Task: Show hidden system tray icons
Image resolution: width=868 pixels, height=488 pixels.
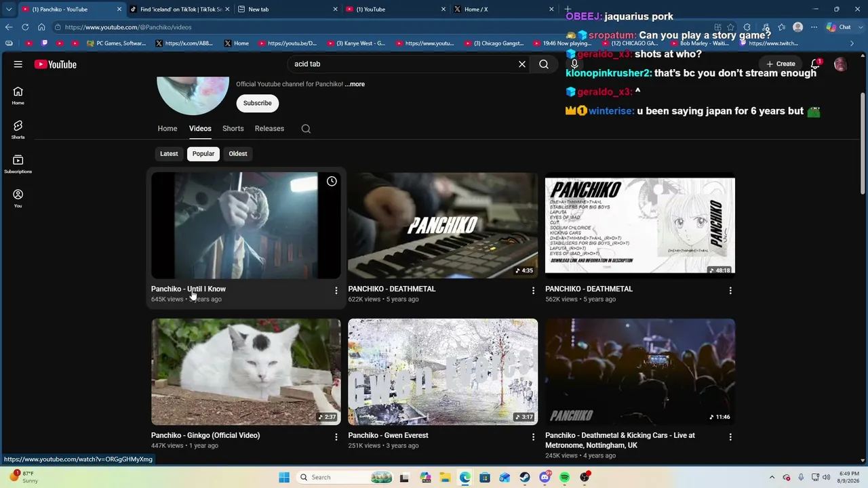Action: [772, 477]
